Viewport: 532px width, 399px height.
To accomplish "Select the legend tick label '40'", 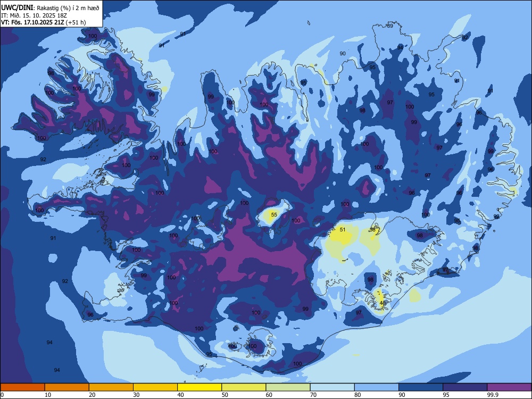I will (180, 395).
